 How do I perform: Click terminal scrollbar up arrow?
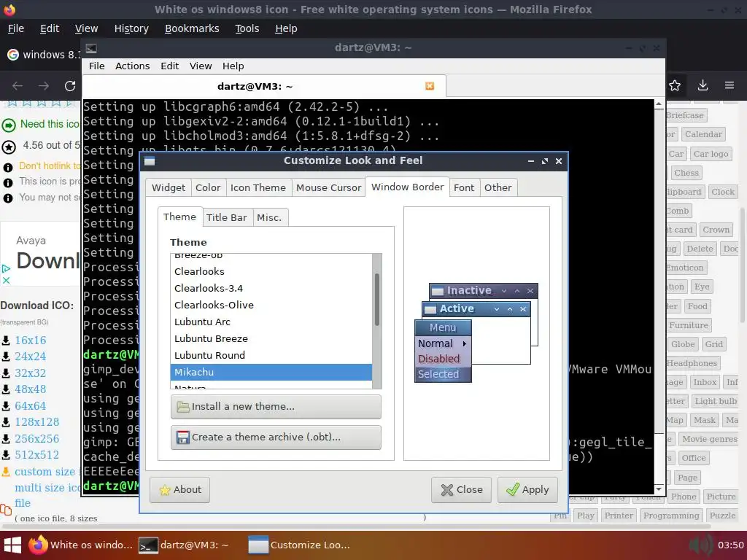click(659, 104)
